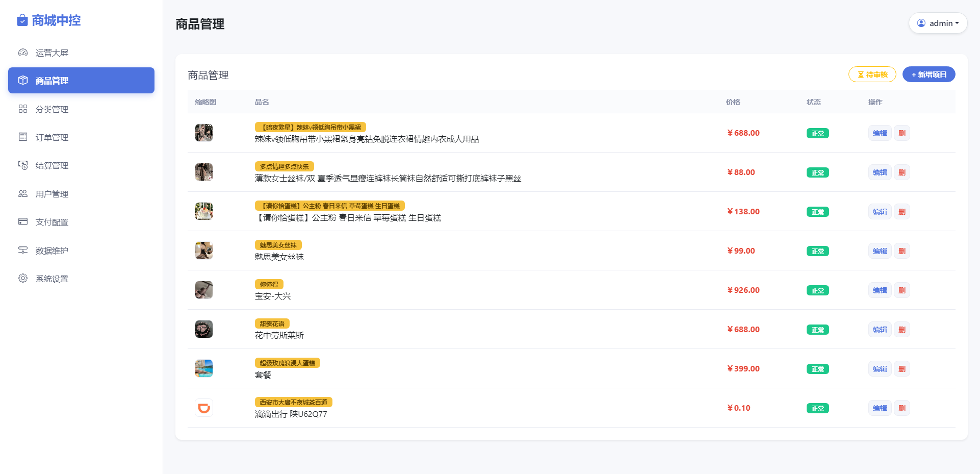Open 数据维护 maintenance icon
The width and height of the screenshot is (980, 474).
23,250
